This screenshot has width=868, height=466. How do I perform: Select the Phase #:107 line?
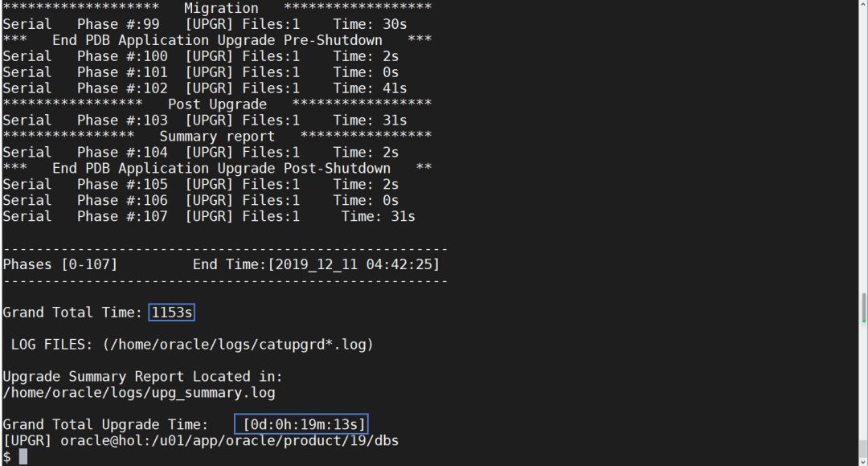tap(208, 216)
